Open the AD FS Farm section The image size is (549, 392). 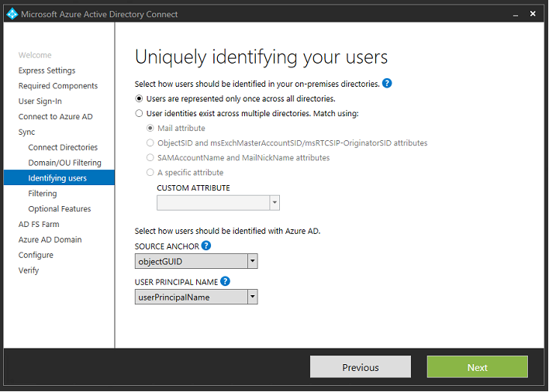pos(39,224)
